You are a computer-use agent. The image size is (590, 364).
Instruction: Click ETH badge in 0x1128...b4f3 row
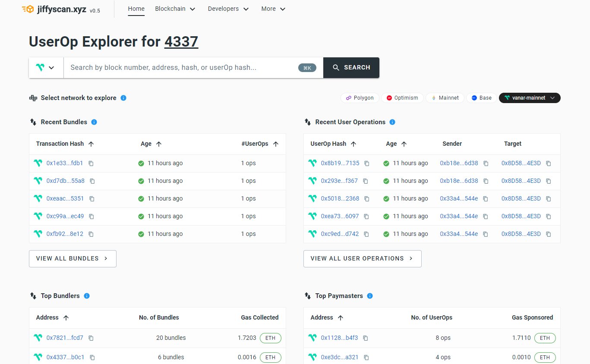[x=545, y=338]
